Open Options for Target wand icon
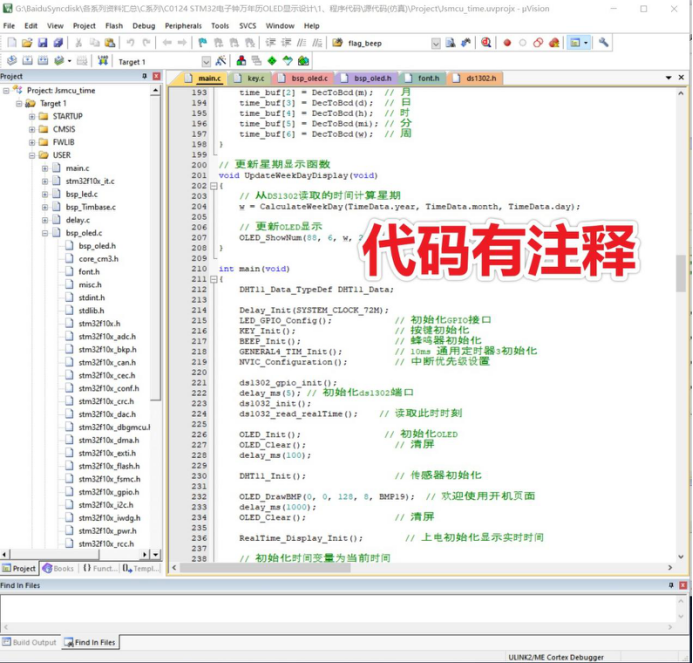The image size is (693, 663). [221, 61]
